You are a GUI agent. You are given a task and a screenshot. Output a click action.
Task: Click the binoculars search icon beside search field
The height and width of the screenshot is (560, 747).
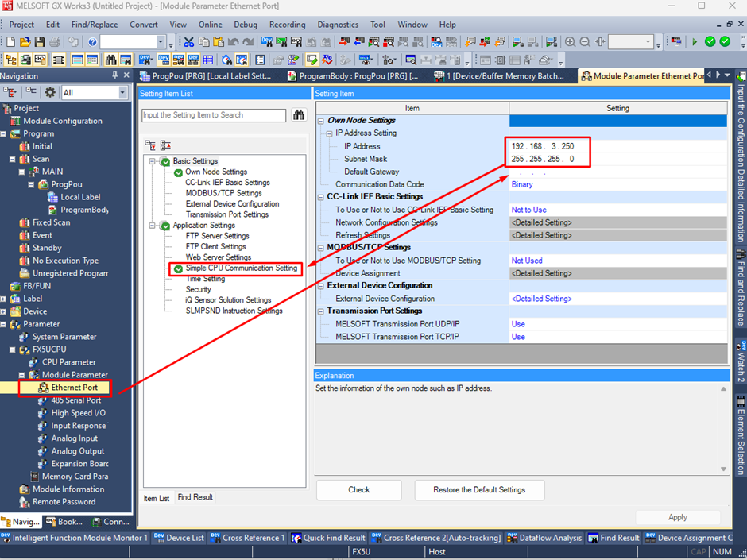[299, 114]
